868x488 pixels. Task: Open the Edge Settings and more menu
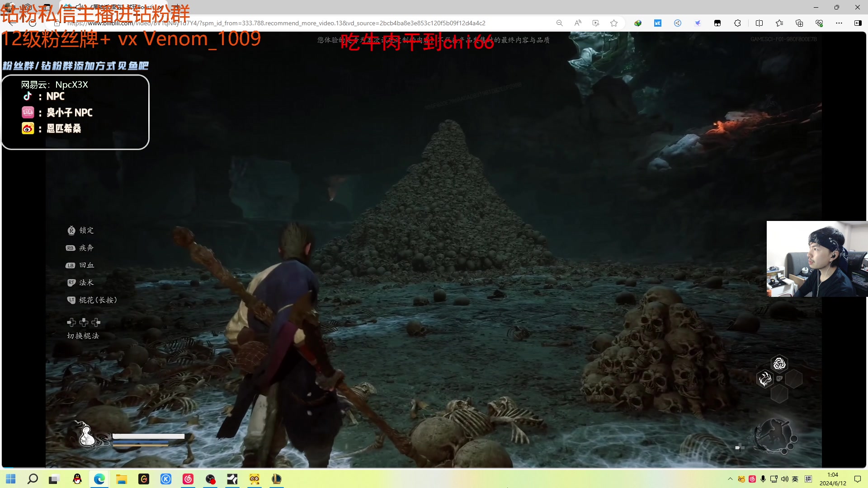tap(839, 23)
